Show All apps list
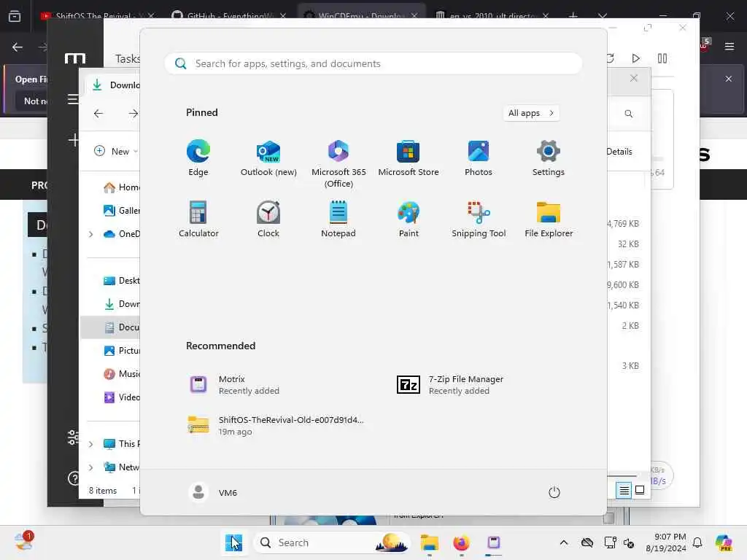The image size is (747, 560). coord(531,113)
